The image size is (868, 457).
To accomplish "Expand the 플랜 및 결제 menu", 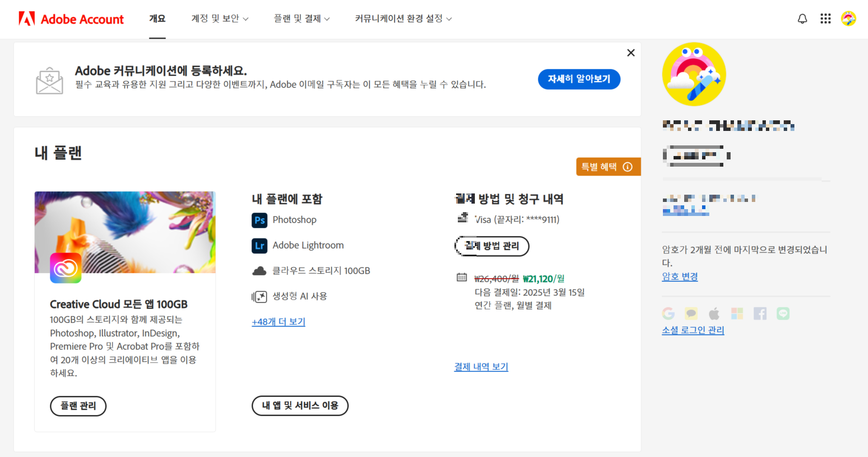I will tap(301, 19).
